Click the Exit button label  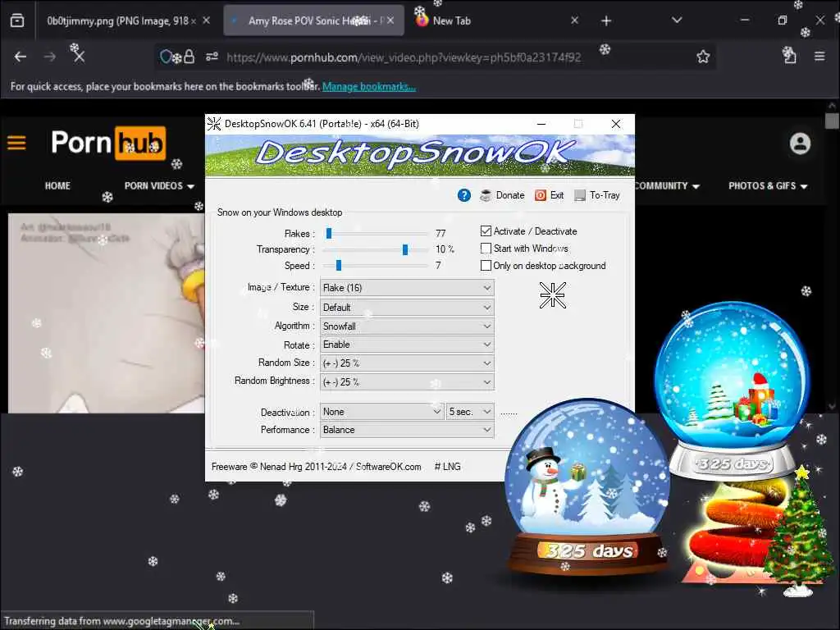pos(557,195)
